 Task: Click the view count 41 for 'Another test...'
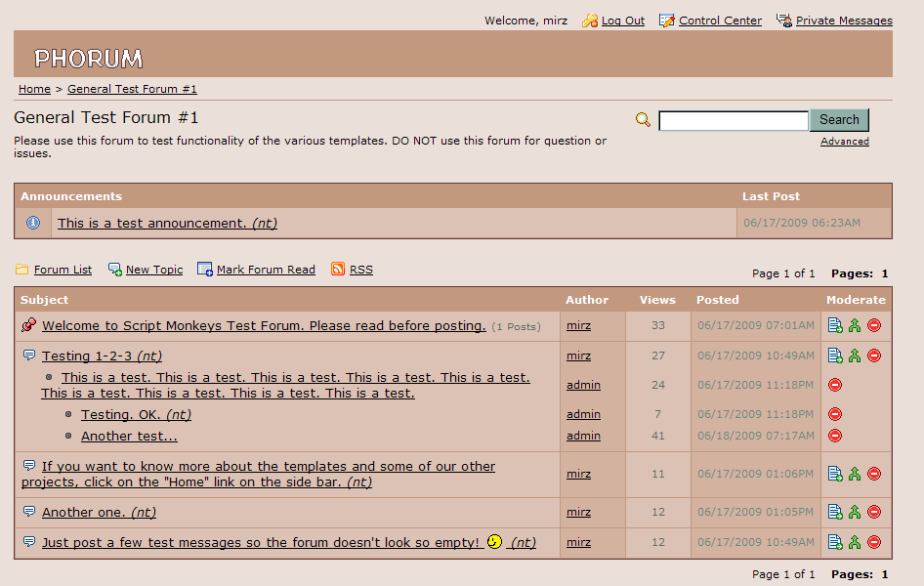658,436
